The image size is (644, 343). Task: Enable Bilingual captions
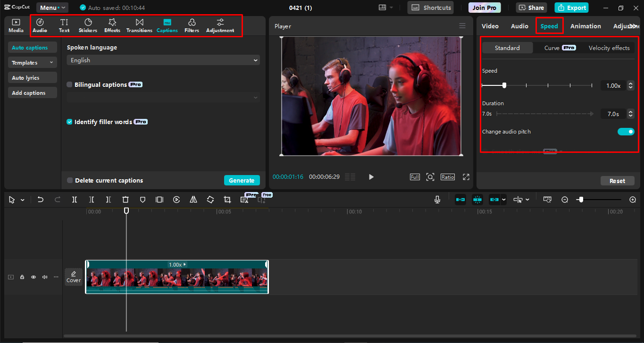69,84
